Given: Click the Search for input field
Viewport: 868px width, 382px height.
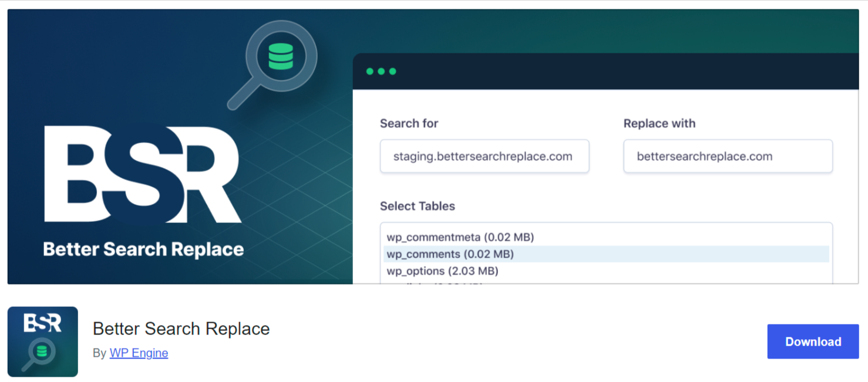Looking at the screenshot, I should tap(484, 157).
